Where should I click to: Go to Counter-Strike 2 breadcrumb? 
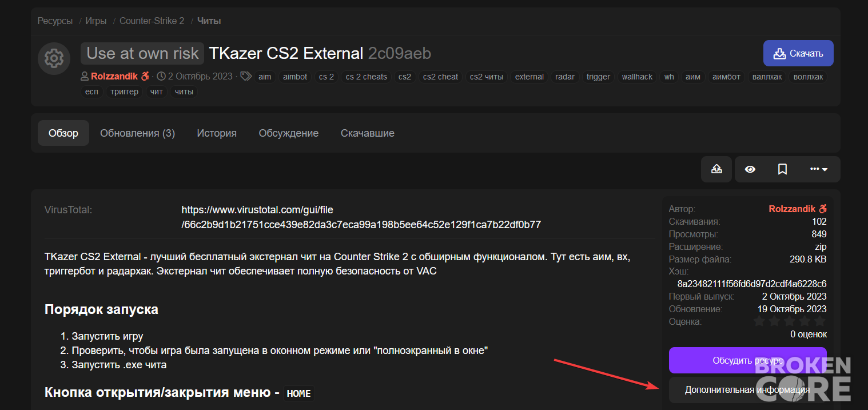coord(152,21)
